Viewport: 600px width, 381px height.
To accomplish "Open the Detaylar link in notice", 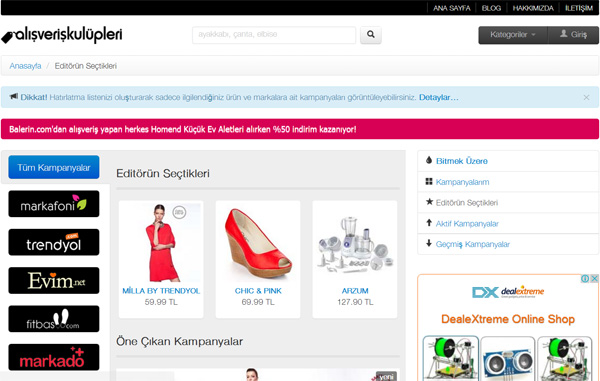I will point(439,97).
